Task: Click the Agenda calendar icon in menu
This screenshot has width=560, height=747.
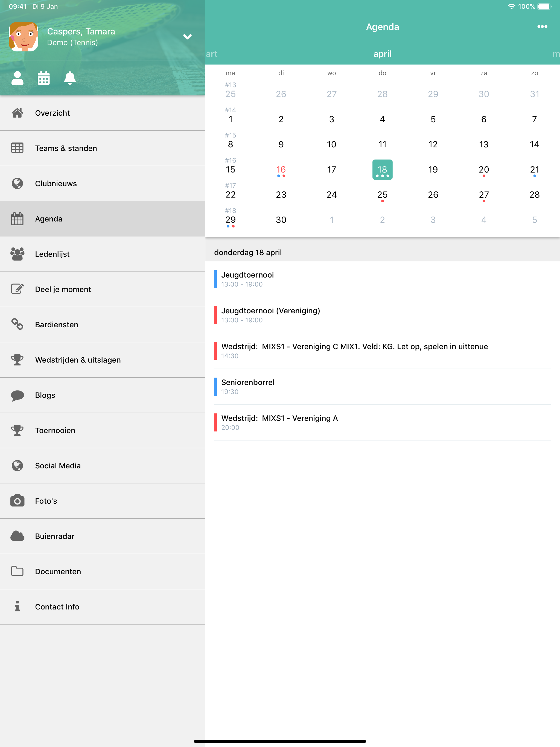Action: [17, 219]
